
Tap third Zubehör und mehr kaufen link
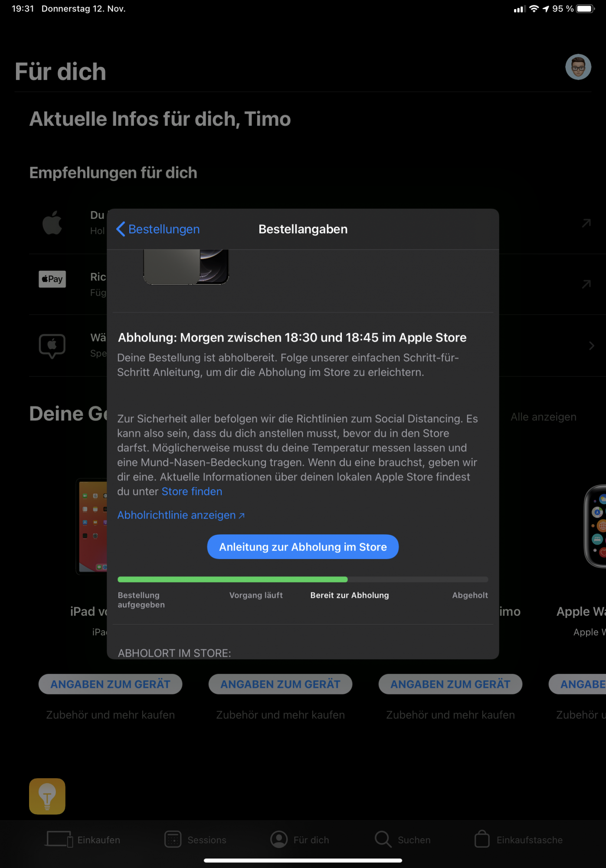click(450, 715)
